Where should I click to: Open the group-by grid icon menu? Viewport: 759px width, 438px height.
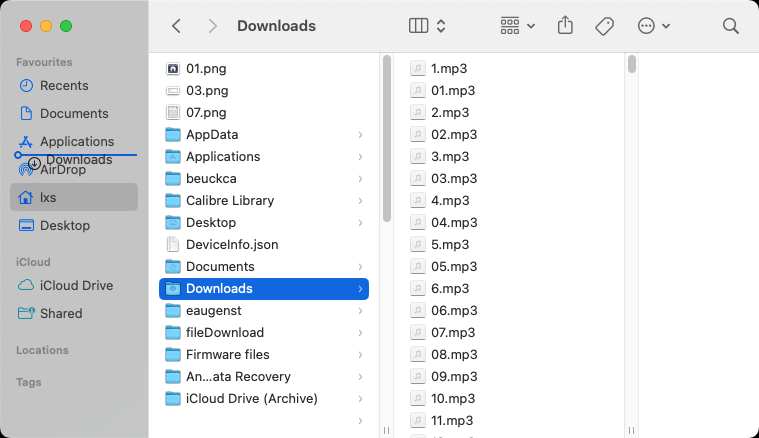point(517,26)
